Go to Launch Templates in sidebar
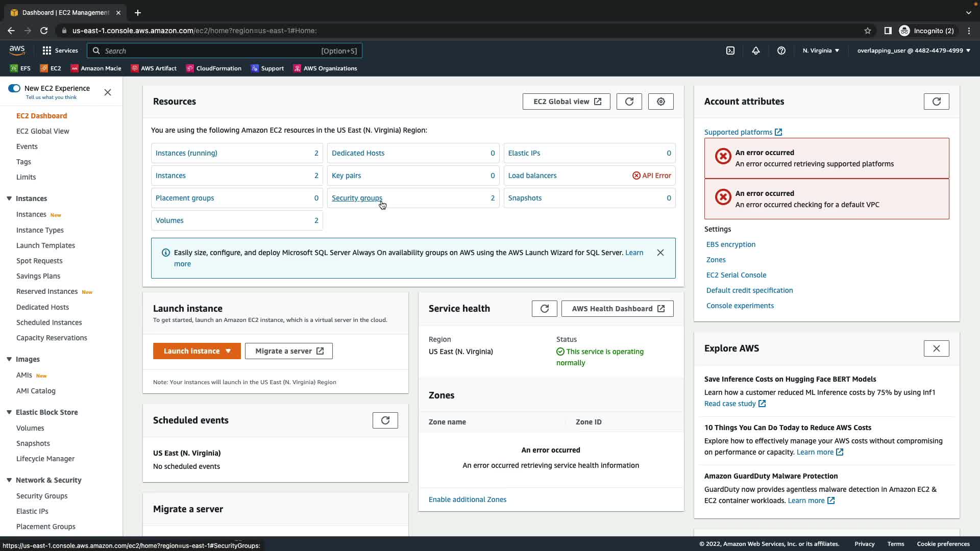The height and width of the screenshot is (551, 980). coord(45,245)
